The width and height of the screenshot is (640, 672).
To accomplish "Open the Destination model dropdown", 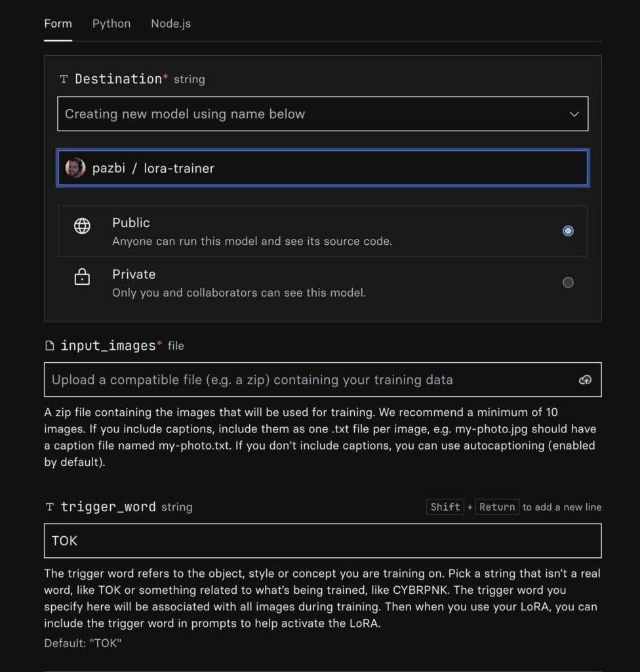I will pyautogui.click(x=323, y=114).
